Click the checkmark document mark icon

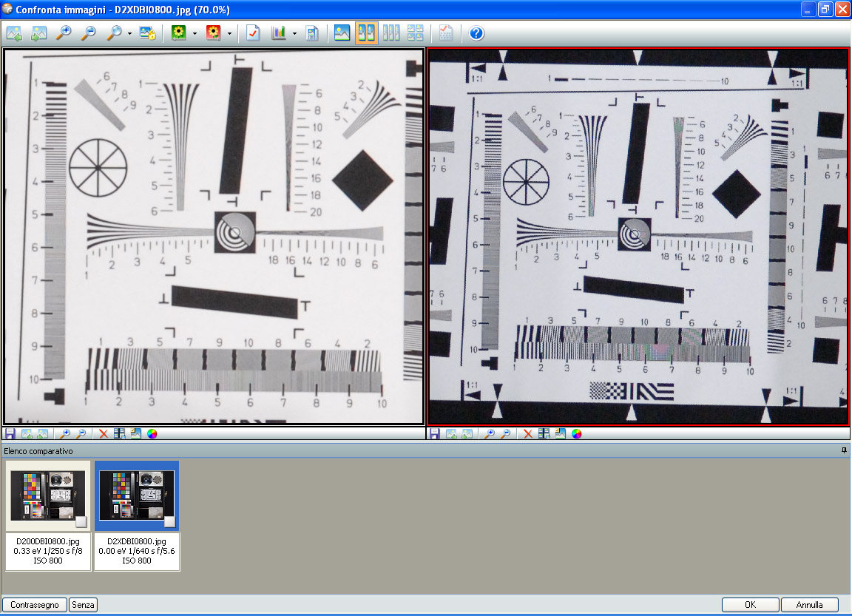pos(253,33)
